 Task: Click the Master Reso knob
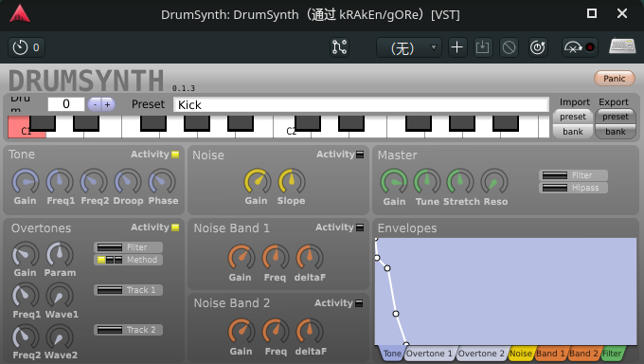494,181
